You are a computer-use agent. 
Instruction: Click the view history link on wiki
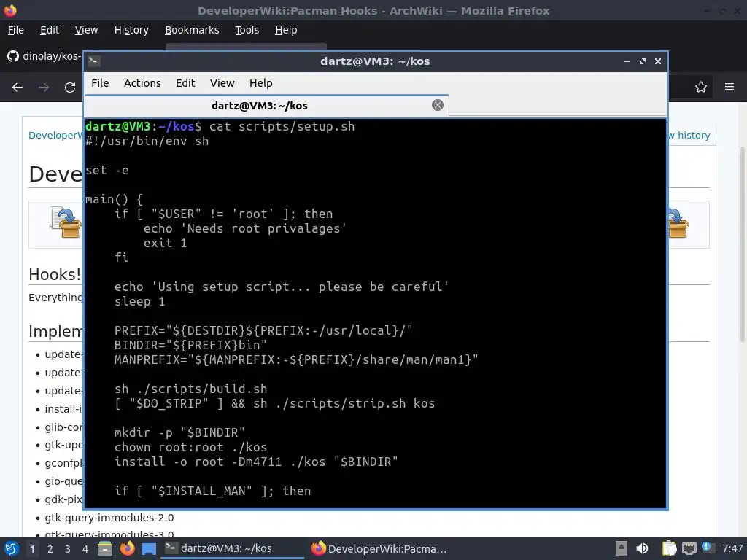point(689,135)
